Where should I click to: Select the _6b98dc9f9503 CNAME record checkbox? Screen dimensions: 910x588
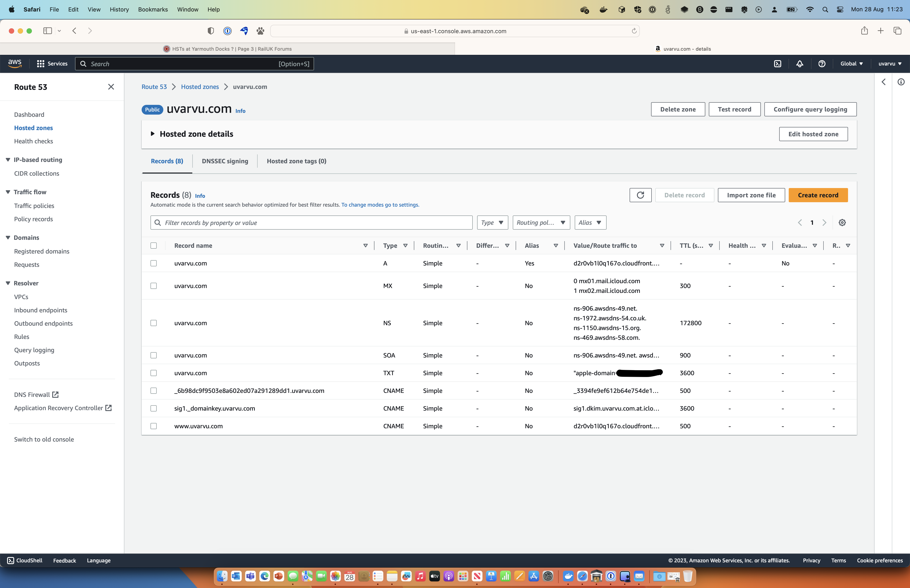tap(154, 391)
